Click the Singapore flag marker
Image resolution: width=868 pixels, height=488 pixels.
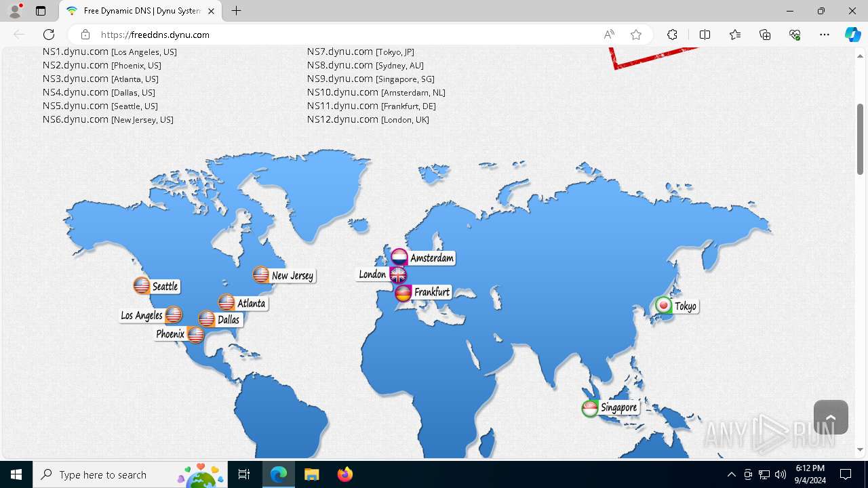pos(590,408)
